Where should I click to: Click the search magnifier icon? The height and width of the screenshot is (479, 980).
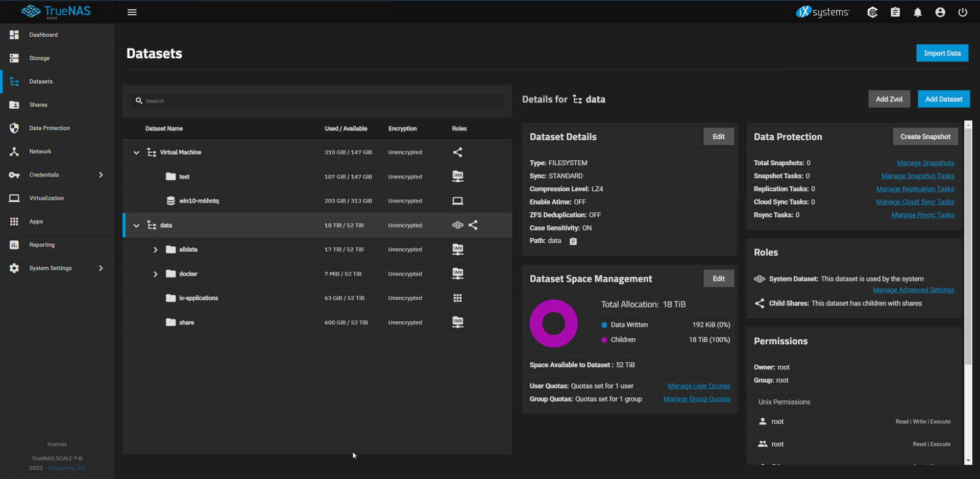coord(139,101)
